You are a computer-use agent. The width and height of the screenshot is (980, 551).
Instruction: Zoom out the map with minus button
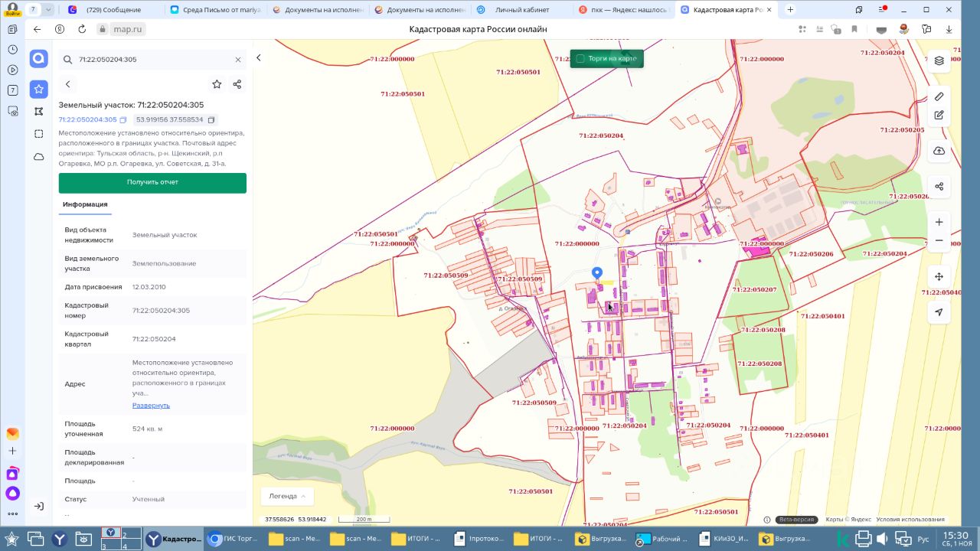(939, 240)
